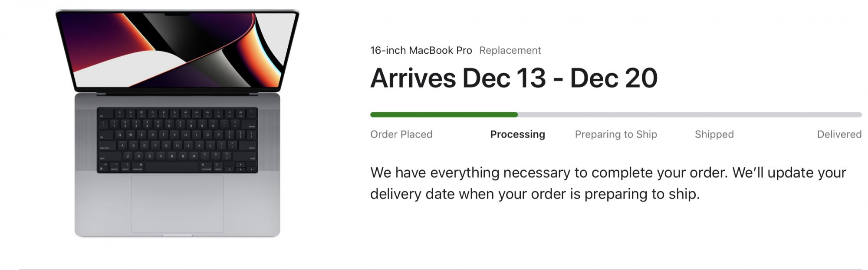
Task: Select the Shipped stage label
Action: pos(714,134)
